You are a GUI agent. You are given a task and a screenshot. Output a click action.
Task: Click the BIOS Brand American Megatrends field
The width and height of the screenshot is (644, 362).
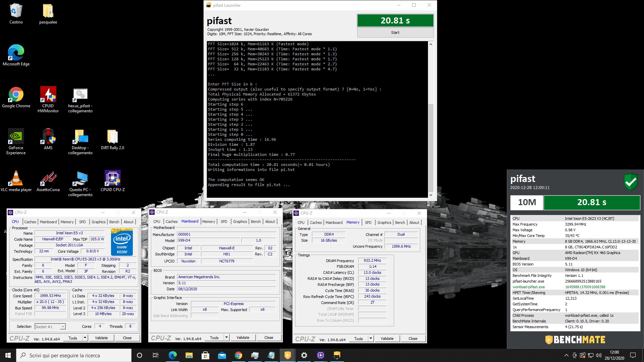[227, 277]
